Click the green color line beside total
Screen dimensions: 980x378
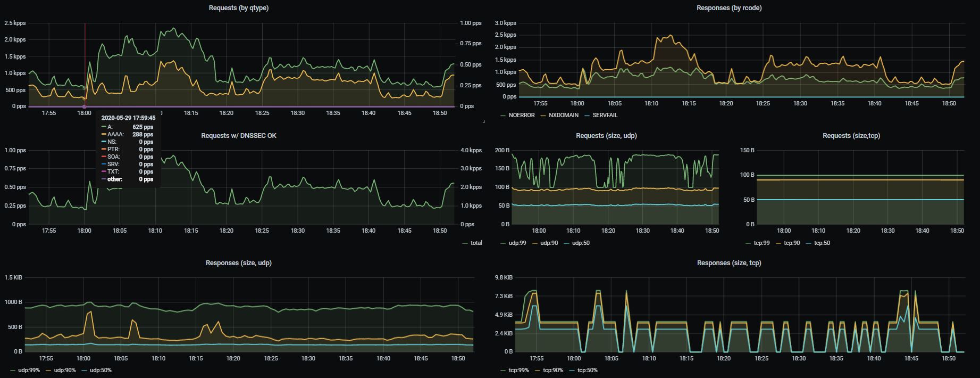pos(465,243)
